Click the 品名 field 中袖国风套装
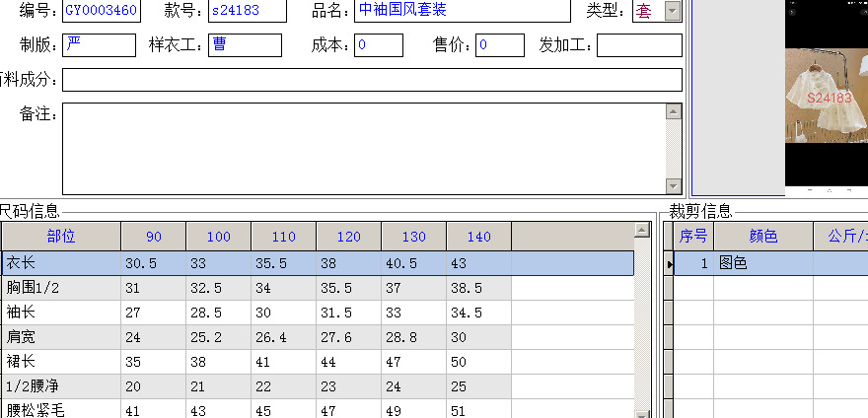868x418 pixels. coord(463,11)
